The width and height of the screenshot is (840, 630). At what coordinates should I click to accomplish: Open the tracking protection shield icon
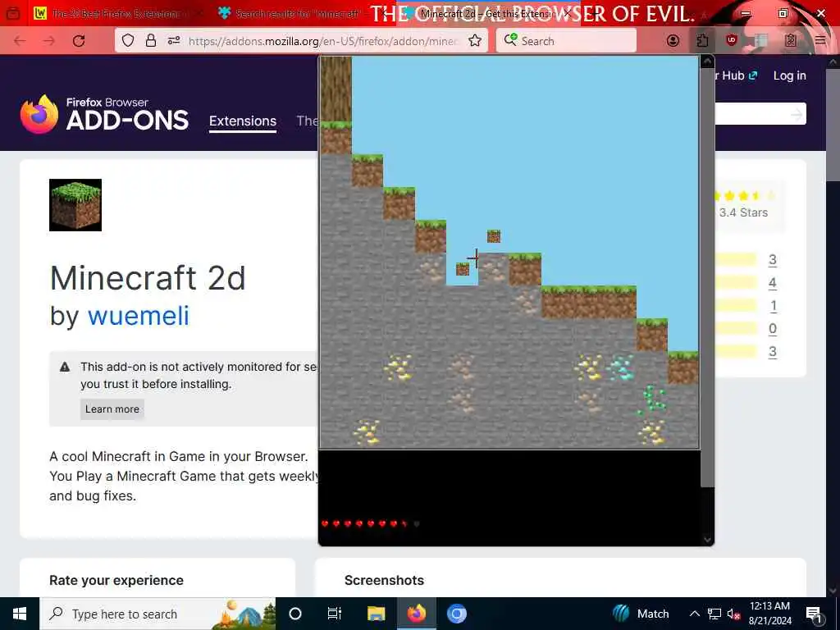pos(127,41)
